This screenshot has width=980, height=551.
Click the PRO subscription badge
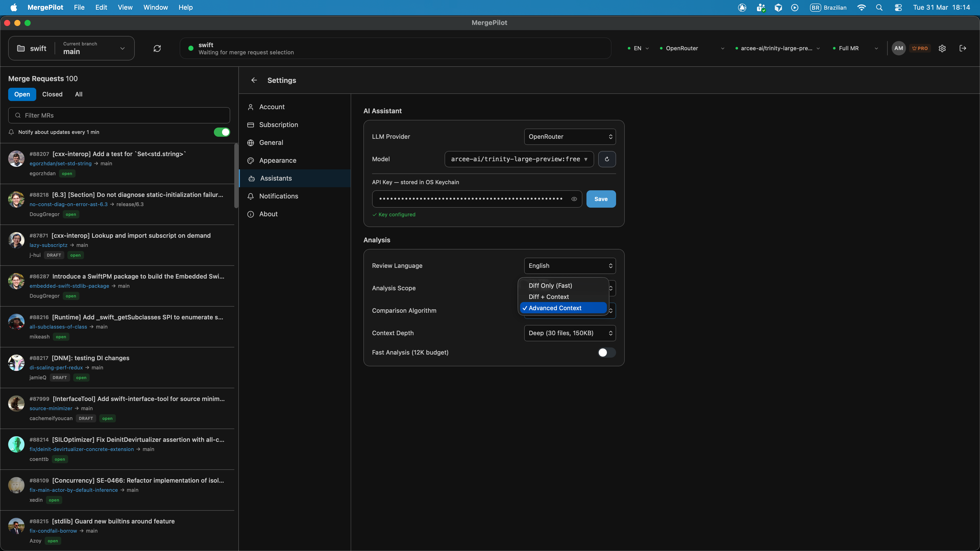coord(920,48)
